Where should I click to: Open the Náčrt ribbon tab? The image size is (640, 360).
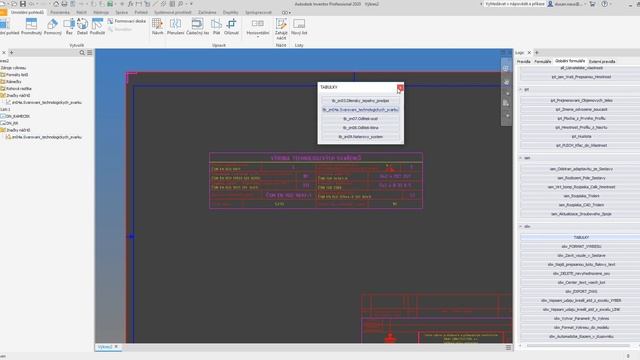point(81,13)
